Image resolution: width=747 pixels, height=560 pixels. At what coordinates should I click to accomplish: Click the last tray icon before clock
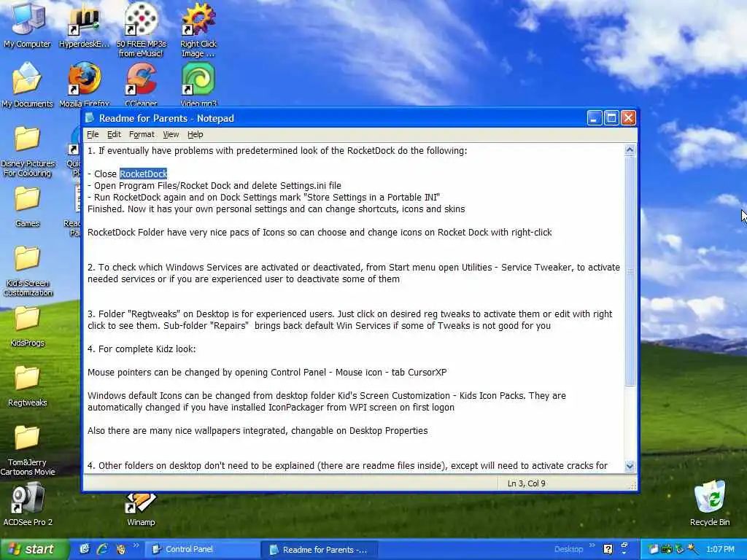point(693,549)
